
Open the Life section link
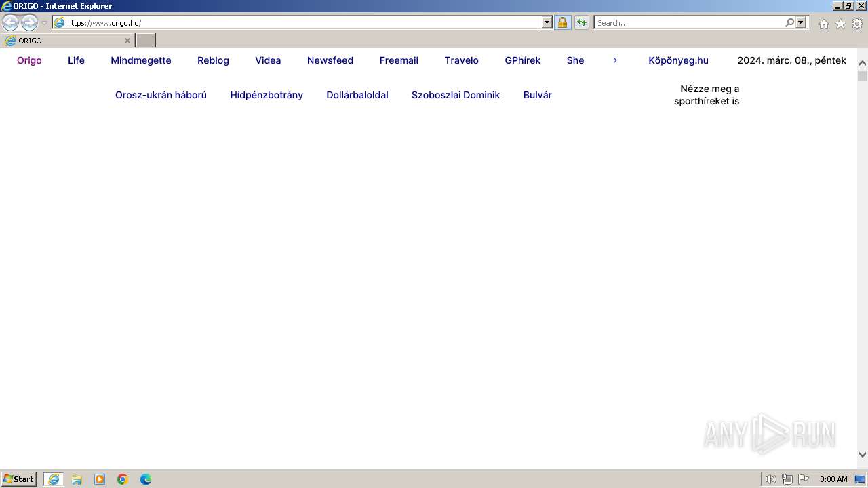click(x=76, y=60)
